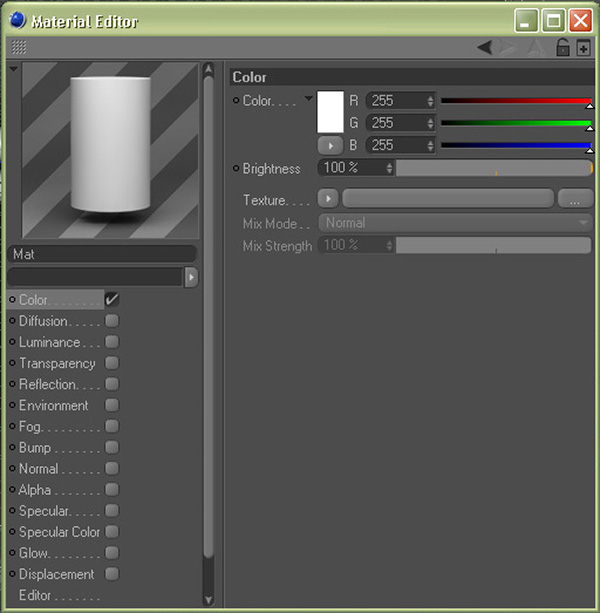Screen dimensions: 600x613
Task: Click the Mat material name field
Action: click(x=102, y=254)
